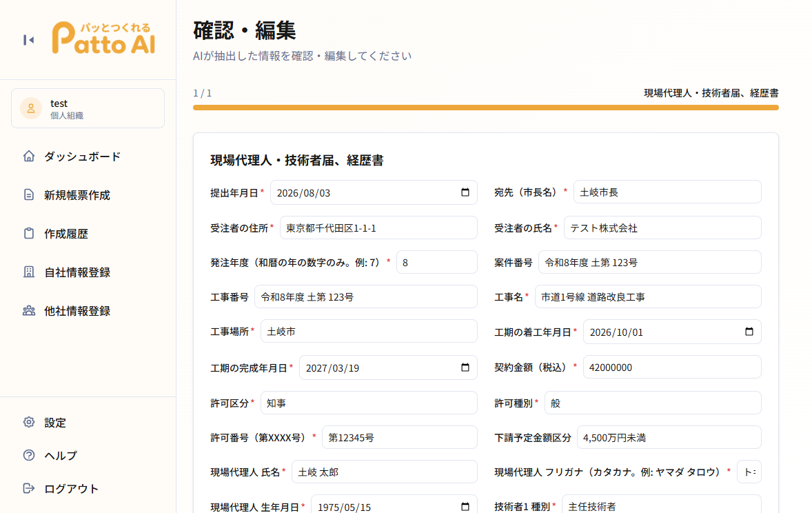Open calendar picker for 現場代理人 生年月日

pyautogui.click(x=465, y=506)
